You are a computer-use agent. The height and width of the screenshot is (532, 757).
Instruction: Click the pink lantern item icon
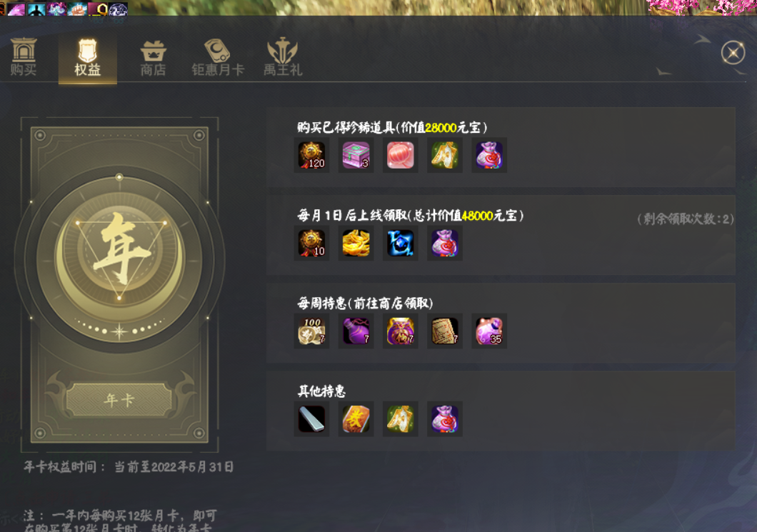pyautogui.click(x=401, y=155)
